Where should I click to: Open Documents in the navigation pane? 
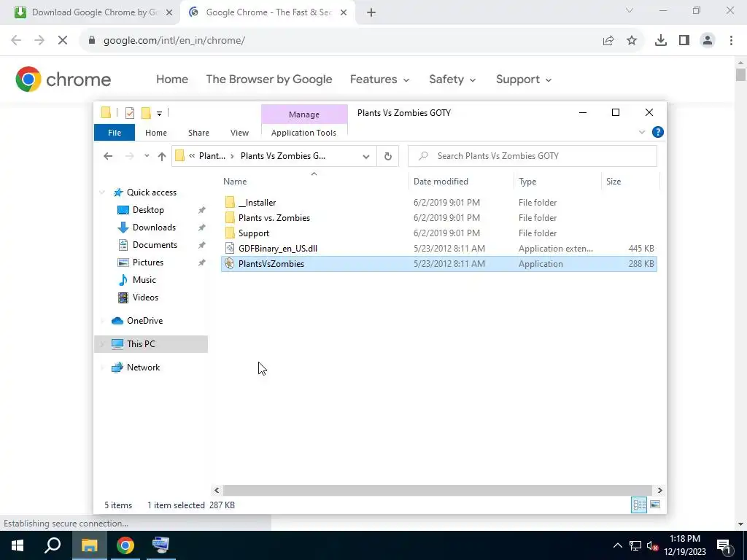point(155,245)
